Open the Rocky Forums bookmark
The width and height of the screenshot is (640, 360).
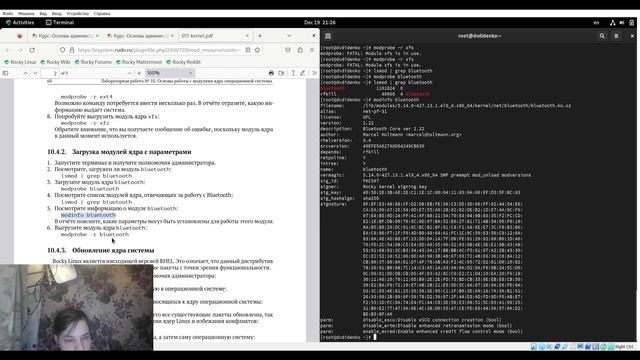click(93, 62)
